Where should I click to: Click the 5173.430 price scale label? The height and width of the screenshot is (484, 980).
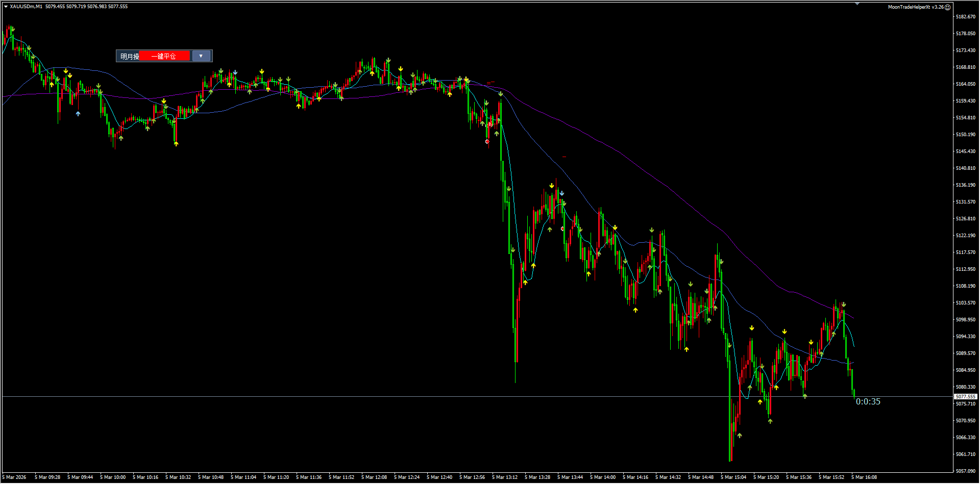[966, 50]
